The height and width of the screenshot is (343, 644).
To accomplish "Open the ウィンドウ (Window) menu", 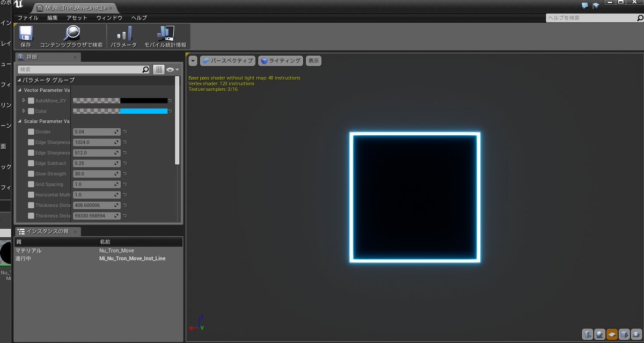I will click(109, 18).
